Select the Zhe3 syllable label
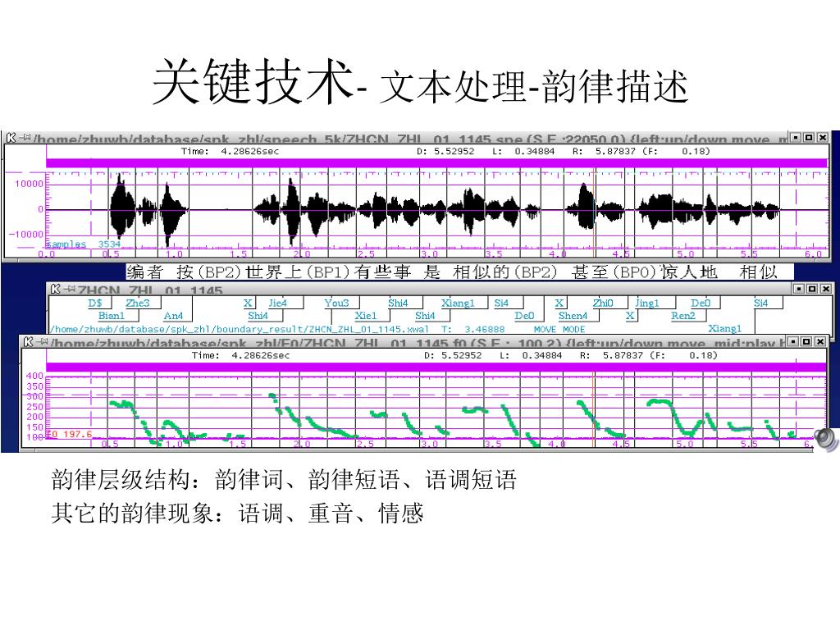 138,303
